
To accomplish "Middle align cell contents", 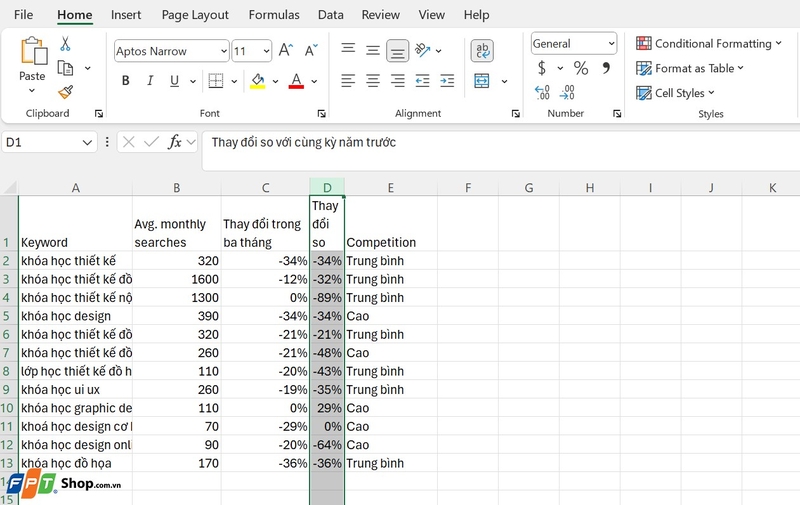I will pos(373,50).
